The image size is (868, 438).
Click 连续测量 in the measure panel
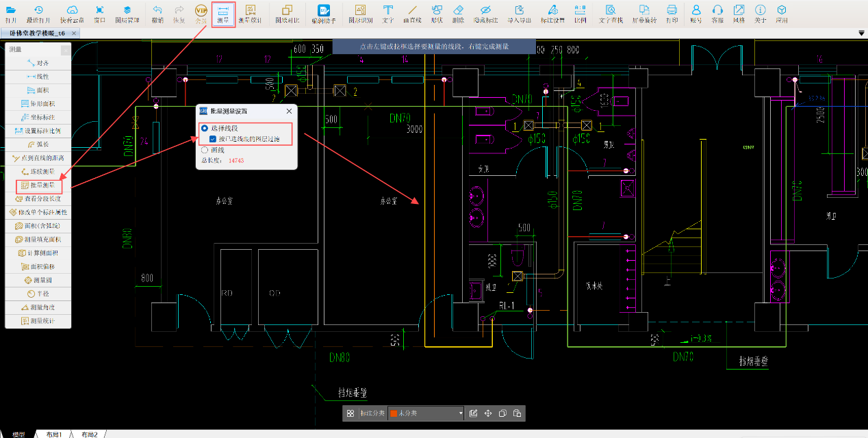38,171
